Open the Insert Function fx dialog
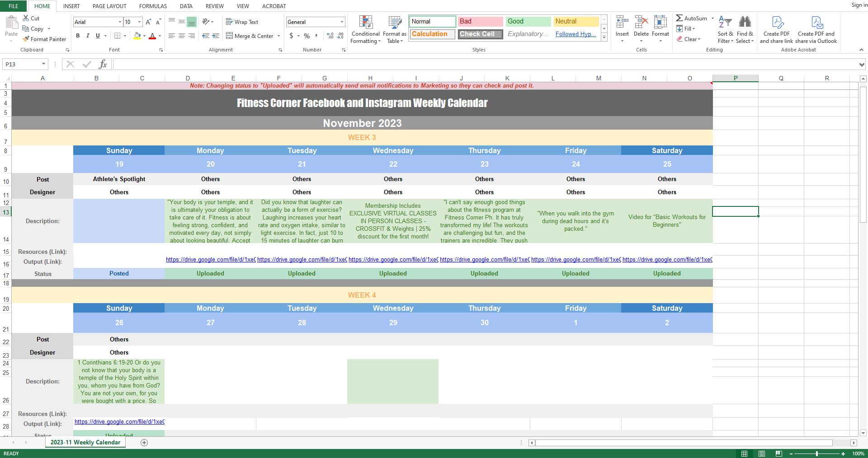The width and height of the screenshot is (868, 458). pos(103,64)
